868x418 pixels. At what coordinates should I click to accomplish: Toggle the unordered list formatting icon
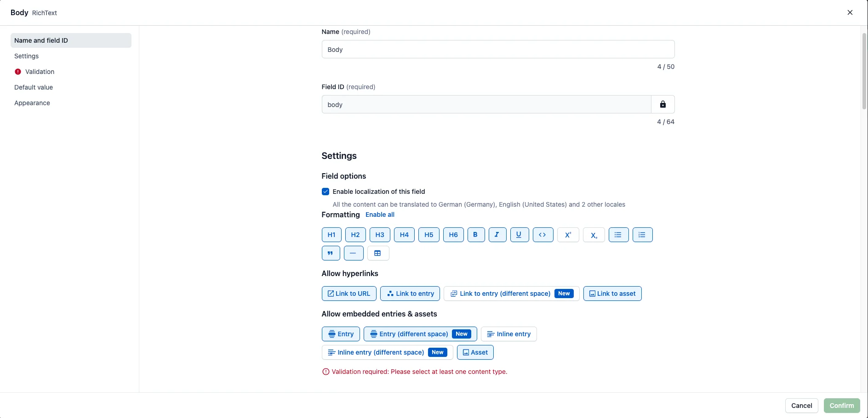(x=618, y=235)
